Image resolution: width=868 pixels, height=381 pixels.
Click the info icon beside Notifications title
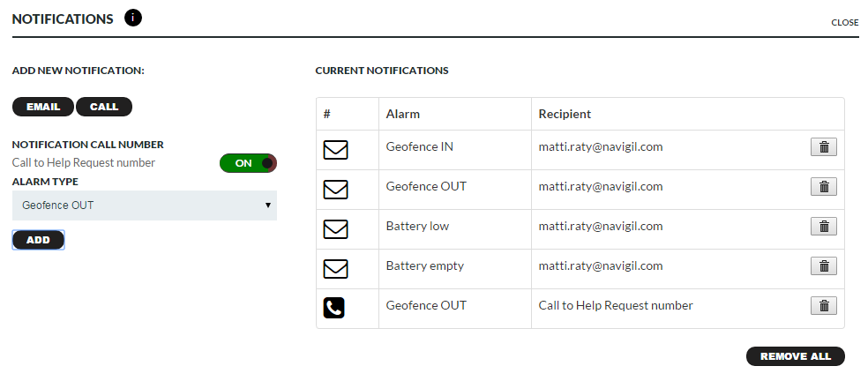[x=133, y=18]
